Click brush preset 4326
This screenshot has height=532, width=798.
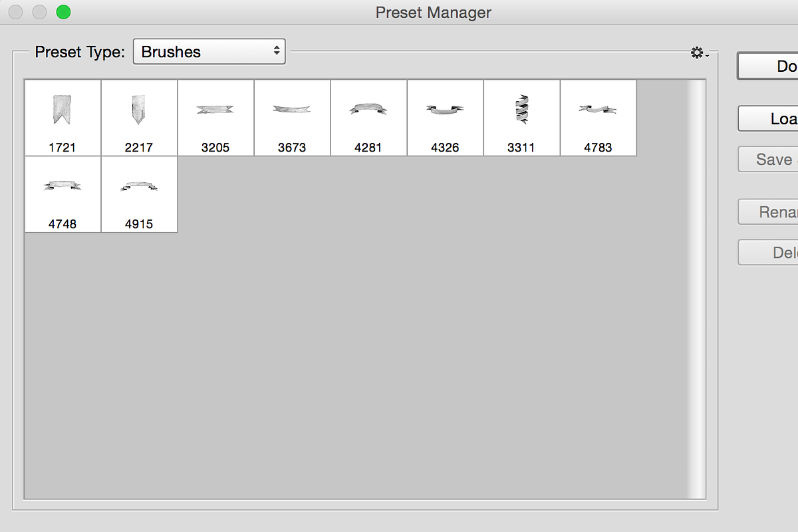point(445,118)
